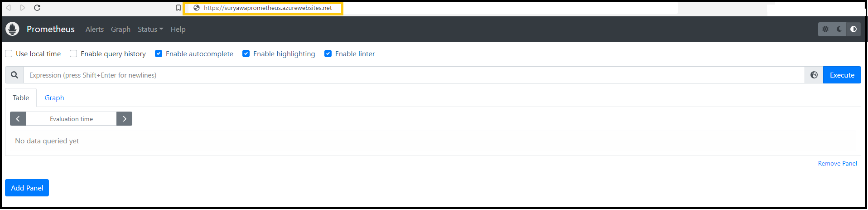Step evaluation time backward with left chevron
The width and height of the screenshot is (868, 210).
pyautogui.click(x=18, y=119)
